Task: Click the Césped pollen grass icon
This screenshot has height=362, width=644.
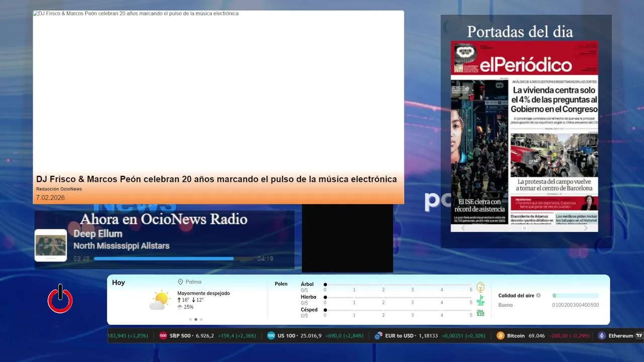Action: tap(480, 313)
